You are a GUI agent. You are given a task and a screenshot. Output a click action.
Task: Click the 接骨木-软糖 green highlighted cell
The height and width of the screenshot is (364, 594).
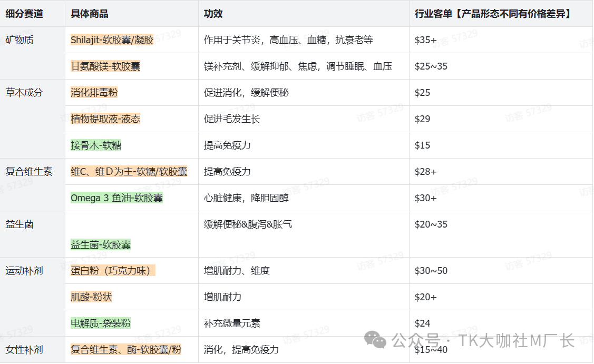click(x=96, y=145)
